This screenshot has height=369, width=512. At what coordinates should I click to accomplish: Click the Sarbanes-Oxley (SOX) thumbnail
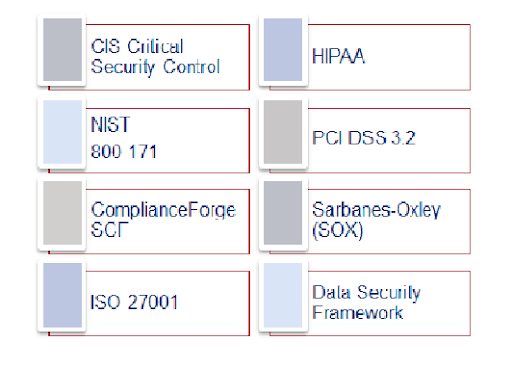(283, 213)
